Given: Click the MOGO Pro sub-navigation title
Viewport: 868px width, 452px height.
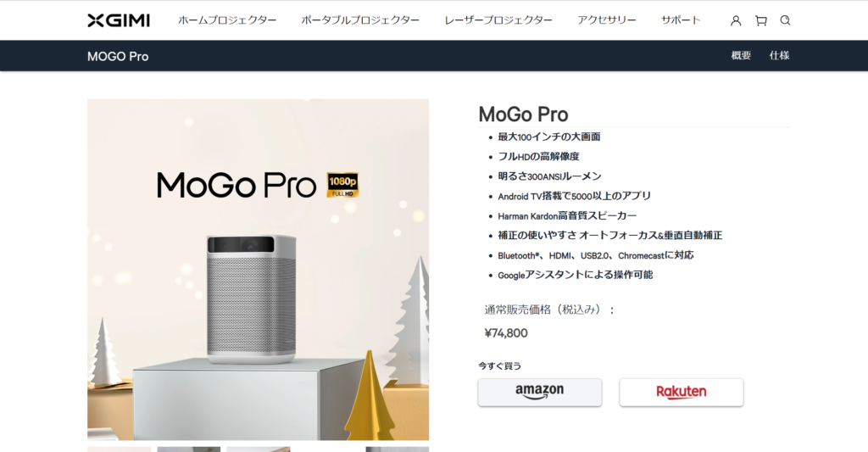Looking at the screenshot, I should [118, 57].
